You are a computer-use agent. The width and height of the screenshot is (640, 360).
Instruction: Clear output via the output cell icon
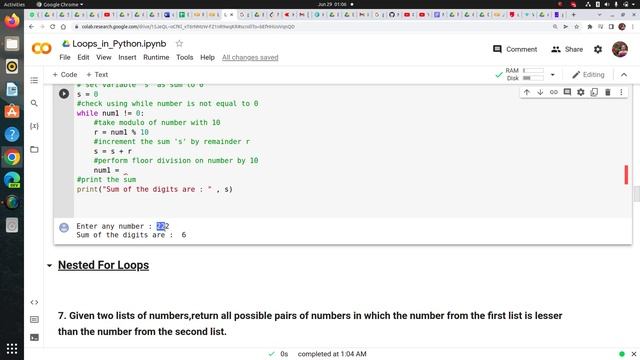(x=64, y=227)
